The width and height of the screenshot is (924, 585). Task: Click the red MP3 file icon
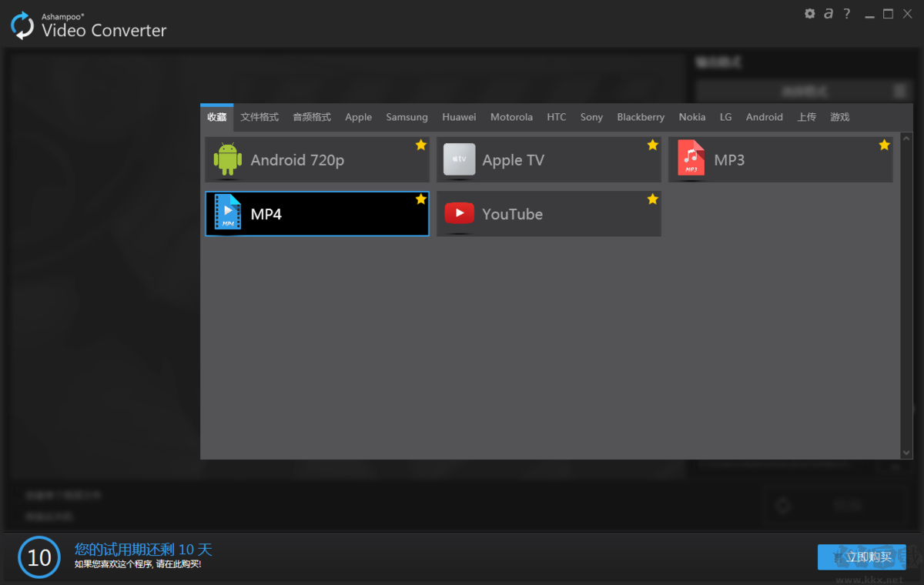[x=691, y=159]
